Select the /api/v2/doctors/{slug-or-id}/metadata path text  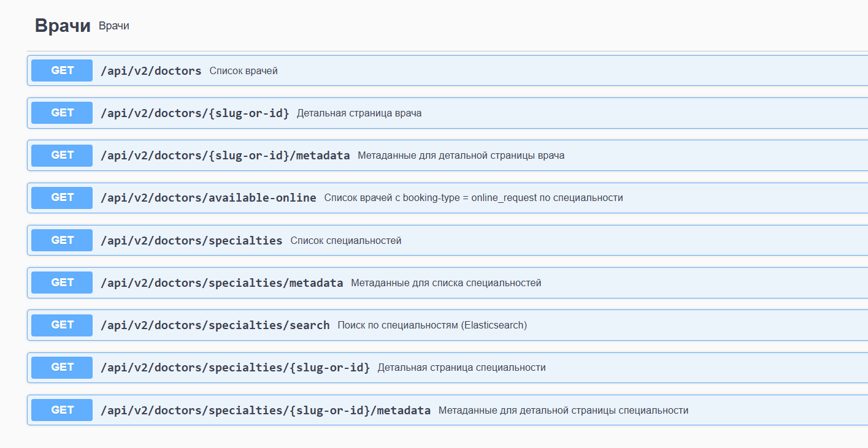coord(225,156)
